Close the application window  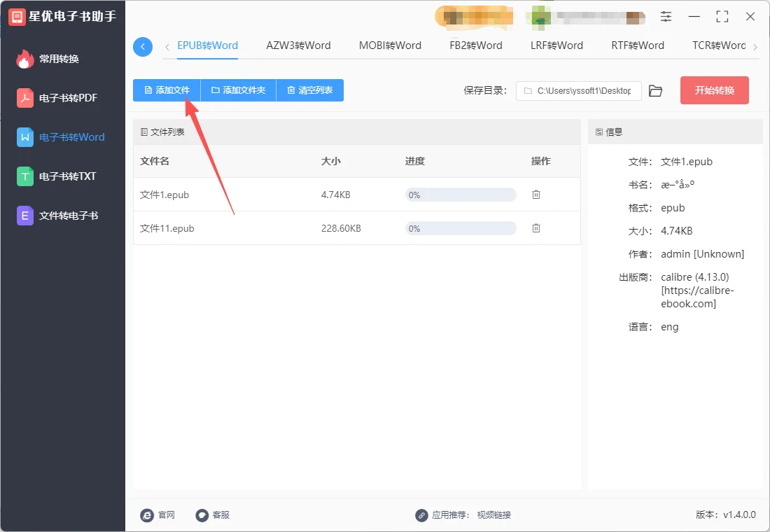click(750, 17)
